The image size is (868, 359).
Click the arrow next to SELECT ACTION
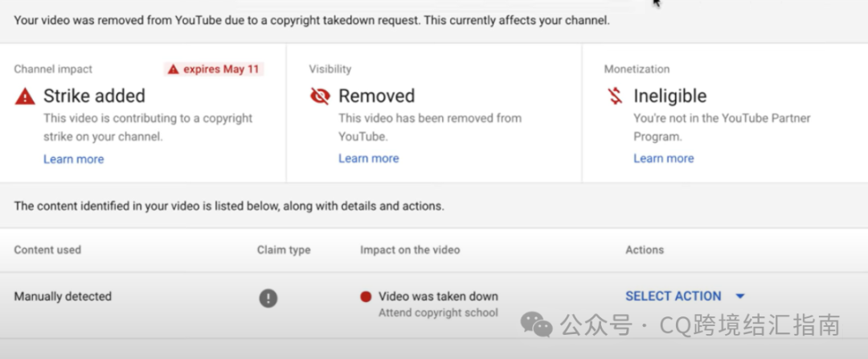pos(740,296)
